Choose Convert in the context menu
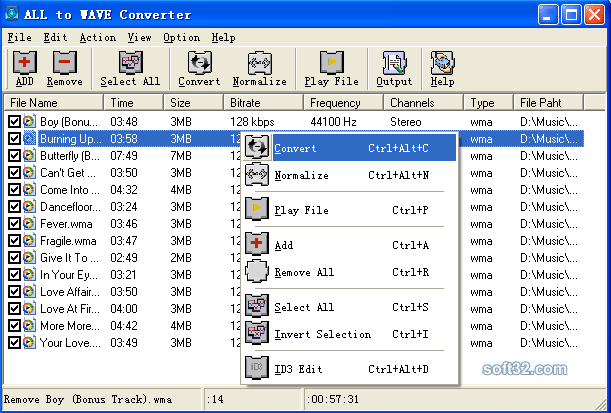This screenshot has height=413, width=611. [x=350, y=148]
